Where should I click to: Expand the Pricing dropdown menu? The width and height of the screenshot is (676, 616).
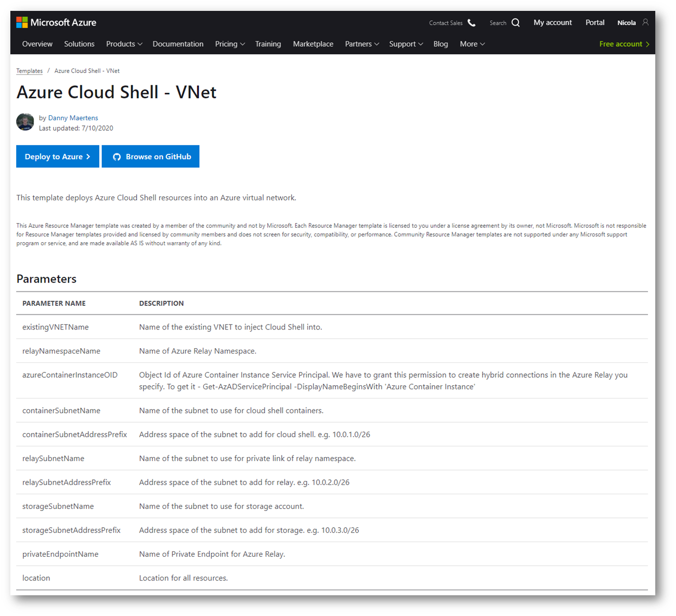[230, 44]
